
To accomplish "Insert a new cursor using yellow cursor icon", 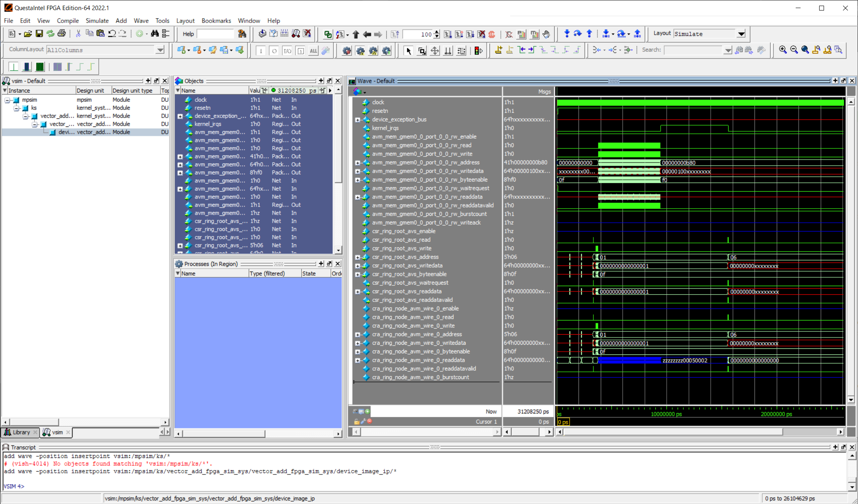I will coord(498,50).
